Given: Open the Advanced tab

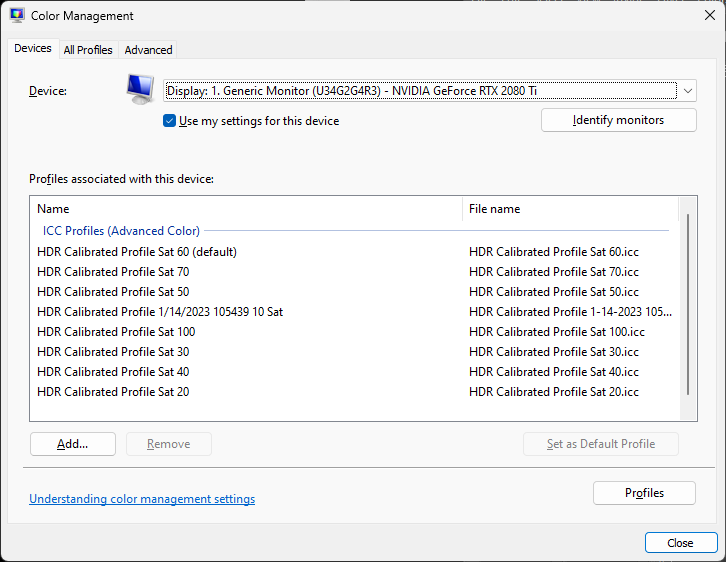Looking at the screenshot, I should click(148, 50).
